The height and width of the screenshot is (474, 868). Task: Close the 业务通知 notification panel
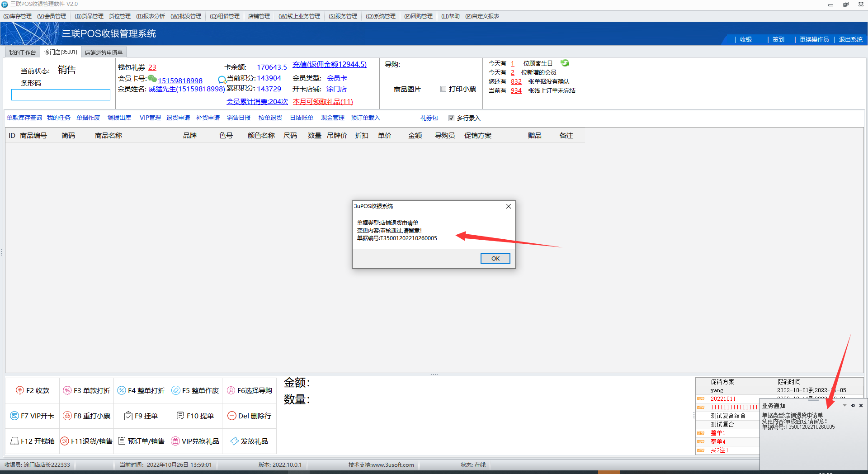click(861, 405)
